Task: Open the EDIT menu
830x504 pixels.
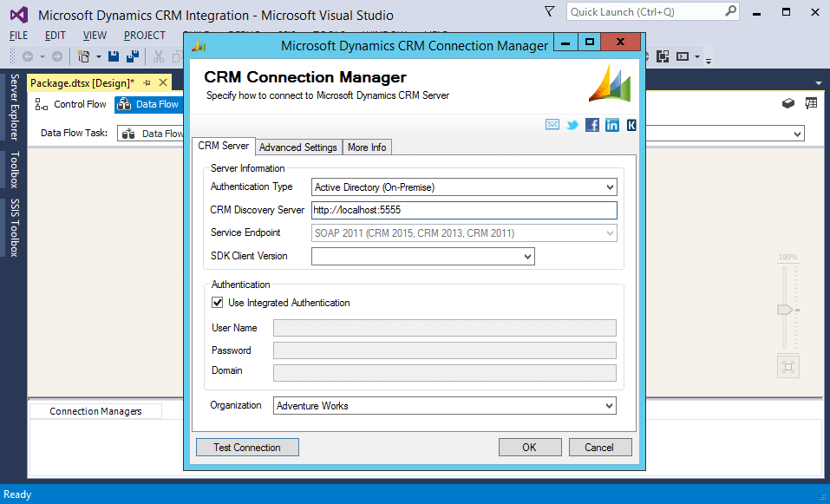Action: (55, 35)
